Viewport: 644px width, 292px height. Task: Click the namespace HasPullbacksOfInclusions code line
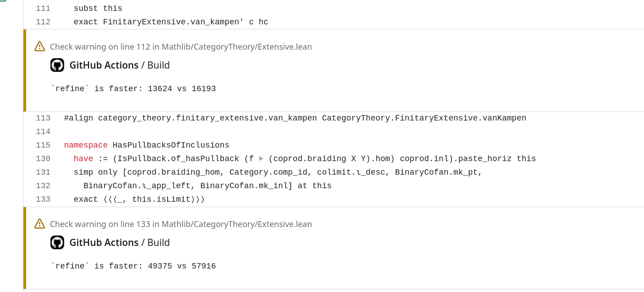pyautogui.click(x=146, y=145)
